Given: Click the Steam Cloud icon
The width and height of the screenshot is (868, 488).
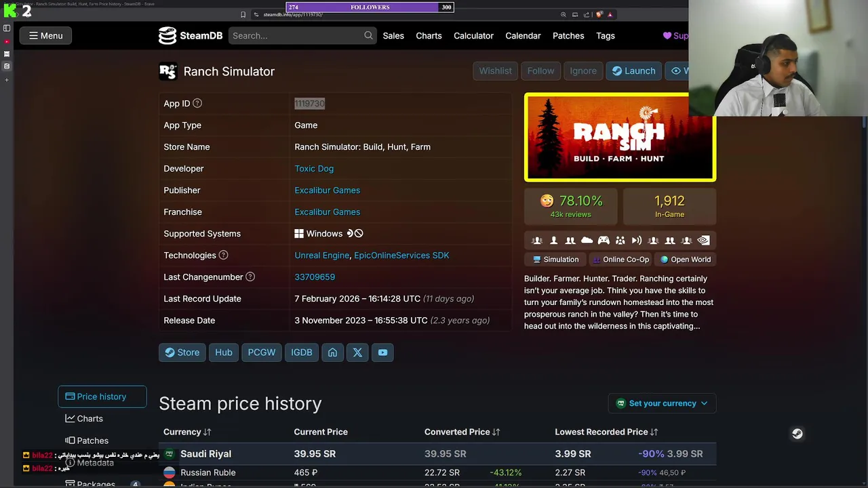Looking at the screenshot, I should (587, 240).
